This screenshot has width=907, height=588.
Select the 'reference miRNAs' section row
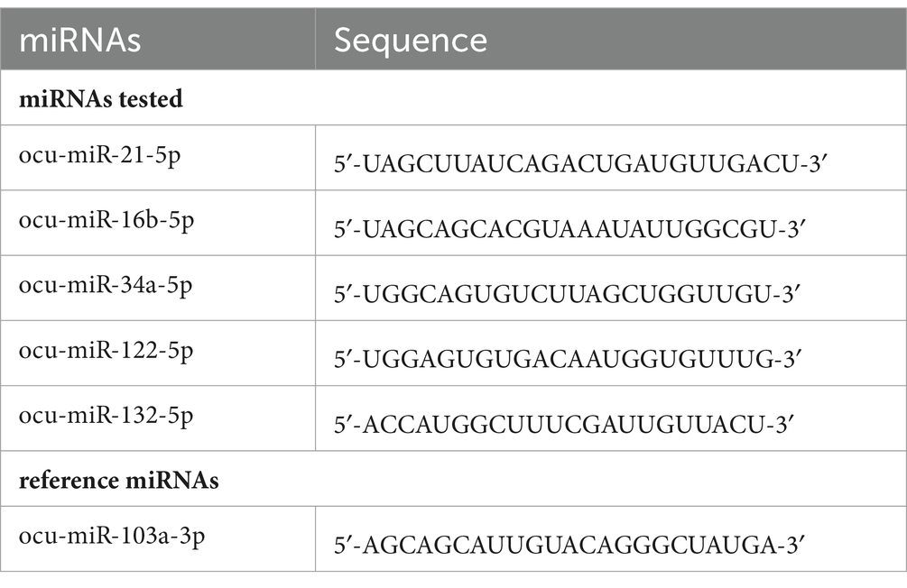click(453, 479)
